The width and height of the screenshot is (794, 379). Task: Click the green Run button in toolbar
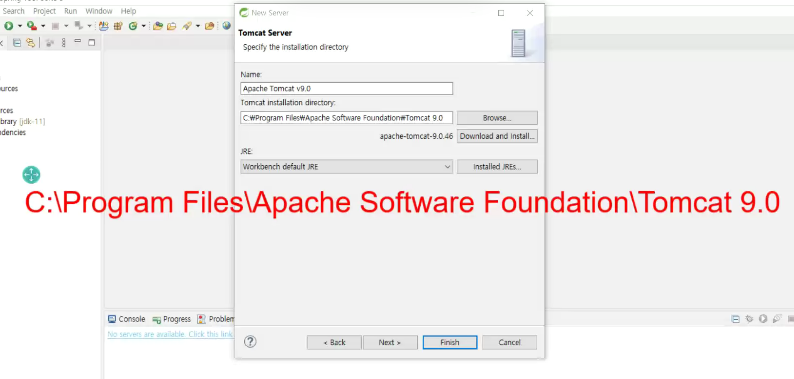pos(9,26)
